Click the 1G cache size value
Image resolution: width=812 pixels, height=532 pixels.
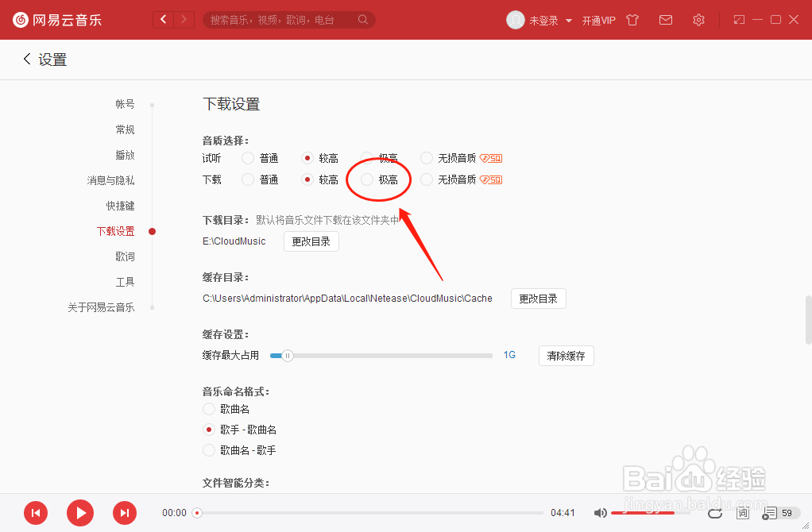click(x=509, y=355)
